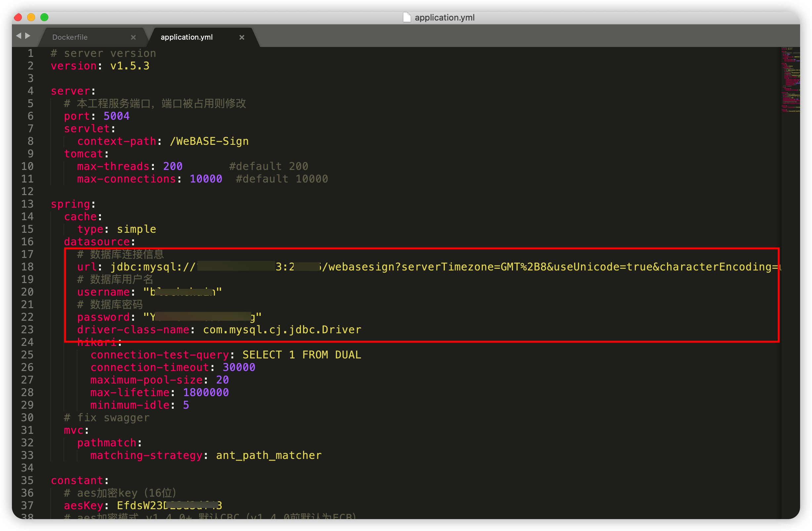
Task: Click the 'tomcat:' key
Action: point(86,154)
